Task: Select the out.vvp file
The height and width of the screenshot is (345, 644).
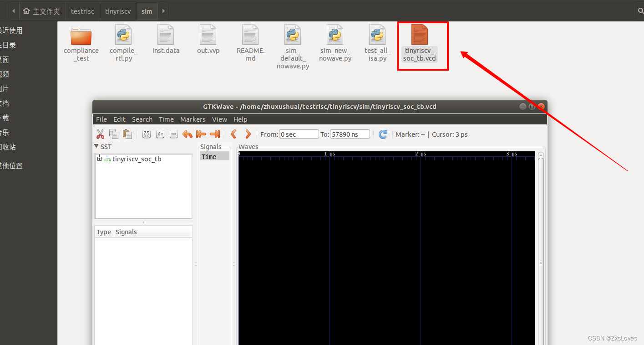Action: (x=208, y=40)
